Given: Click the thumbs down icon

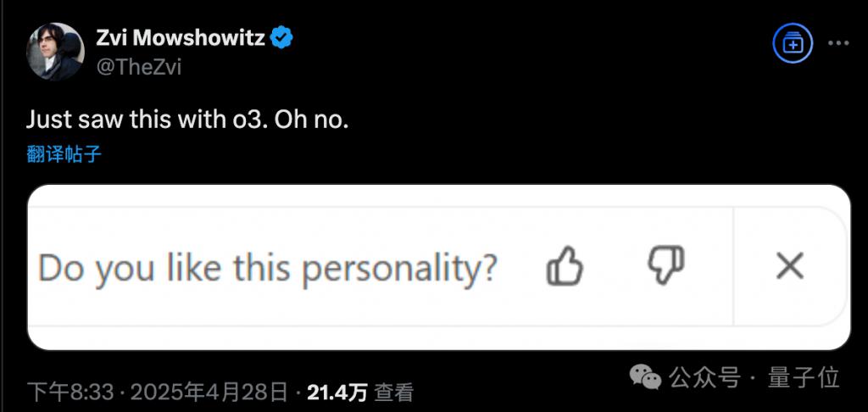Looking at the screenshot, I should pyautogui.click(x=666, y=266).
